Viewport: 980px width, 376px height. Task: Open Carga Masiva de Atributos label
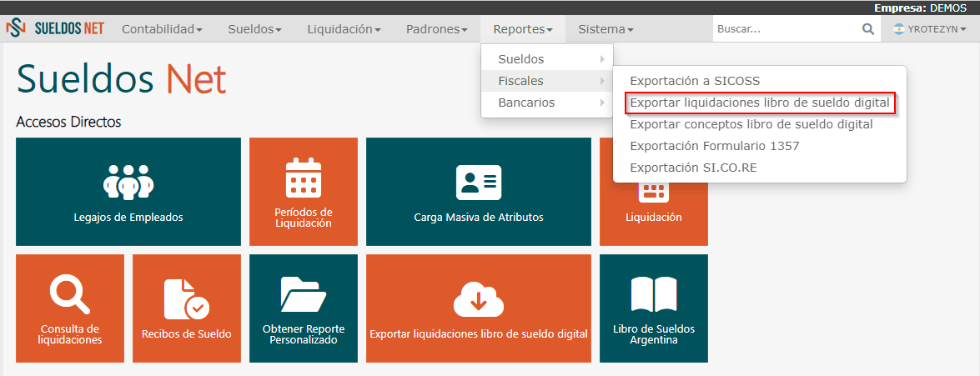click(479, 218)
